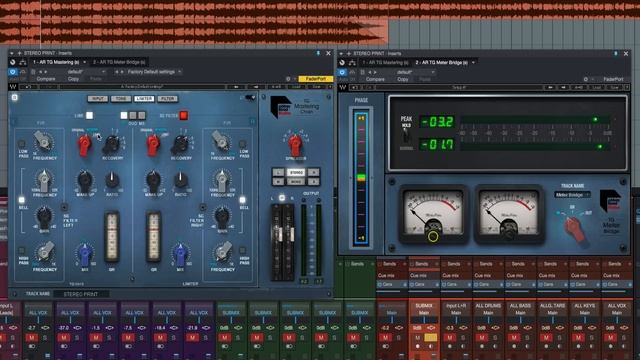The image size is (640, 360).
Task: Select the LIMITER module button
Action: (x=144, y=99)
